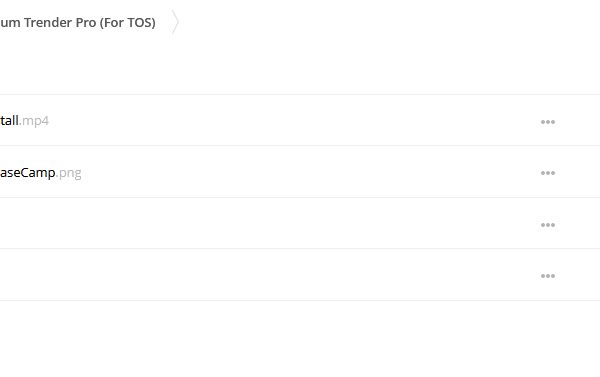Open more options for the tall.mp4 file
The image size is (600, 377).
point(548,122)
